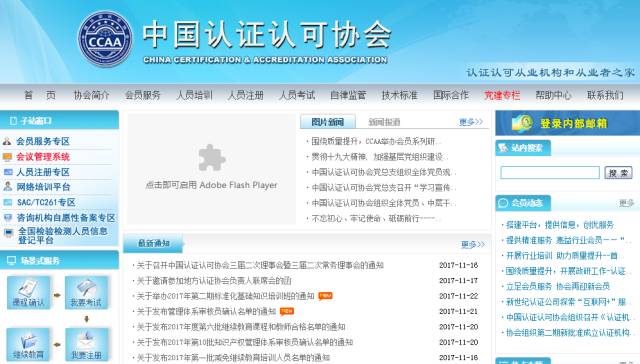
Task: Open member news 搭建平台，提供信息，创优服务
Action: click(x=560, y=224)
